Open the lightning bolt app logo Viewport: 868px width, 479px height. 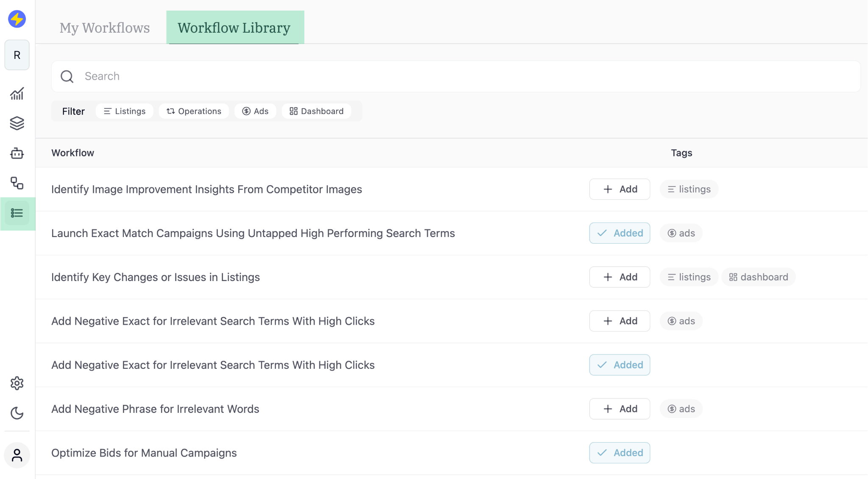[17, 19]
